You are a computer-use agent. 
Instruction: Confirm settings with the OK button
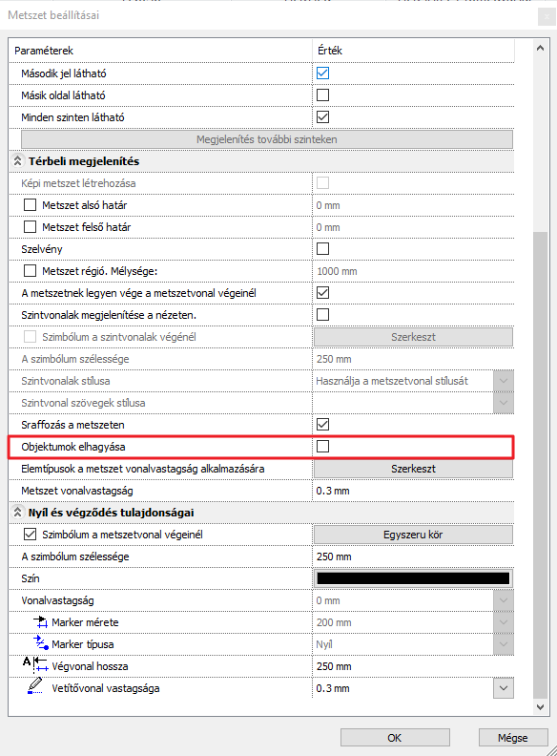395,738
